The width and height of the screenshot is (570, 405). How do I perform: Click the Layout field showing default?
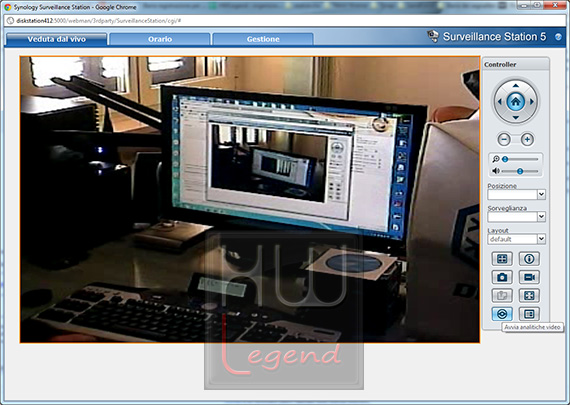513,239
